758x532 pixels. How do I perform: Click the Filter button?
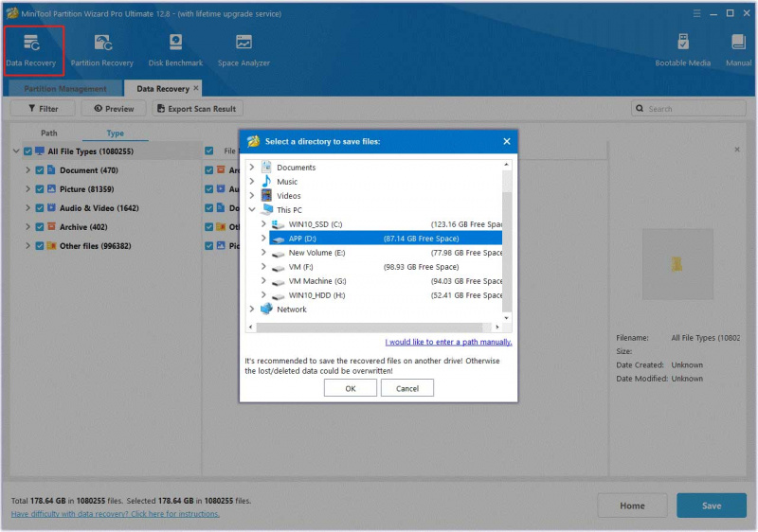coord(43,109)
